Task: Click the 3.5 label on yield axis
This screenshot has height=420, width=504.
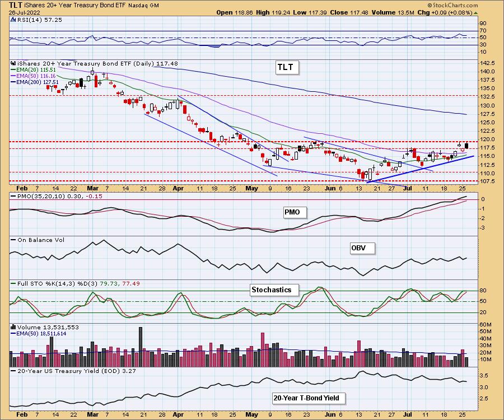Action: [x=484, y=376]
